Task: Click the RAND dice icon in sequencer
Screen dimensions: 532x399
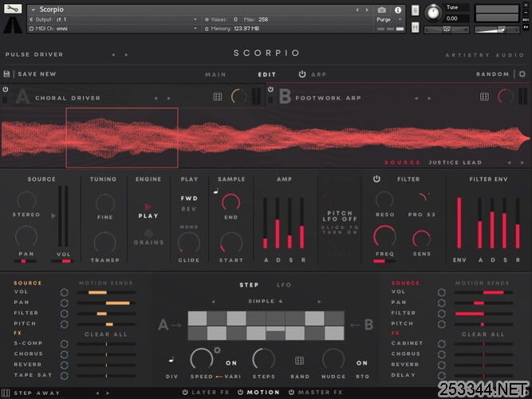Action: coord(299,361)
